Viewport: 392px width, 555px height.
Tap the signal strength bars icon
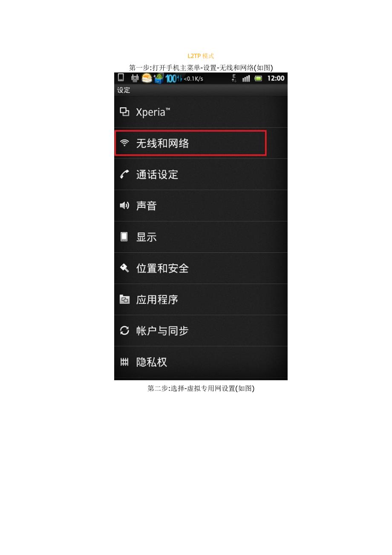[x=246, y=78]
